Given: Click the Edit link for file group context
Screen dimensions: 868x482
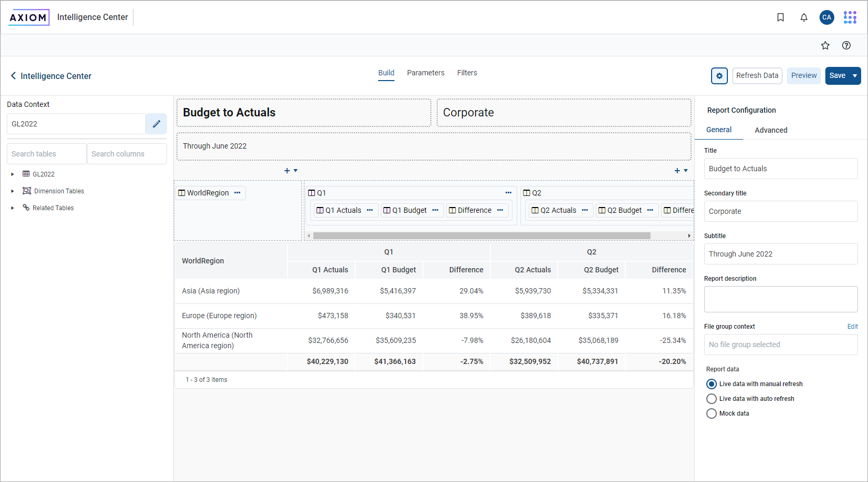Looking at the screenshot, I should 852,327.
